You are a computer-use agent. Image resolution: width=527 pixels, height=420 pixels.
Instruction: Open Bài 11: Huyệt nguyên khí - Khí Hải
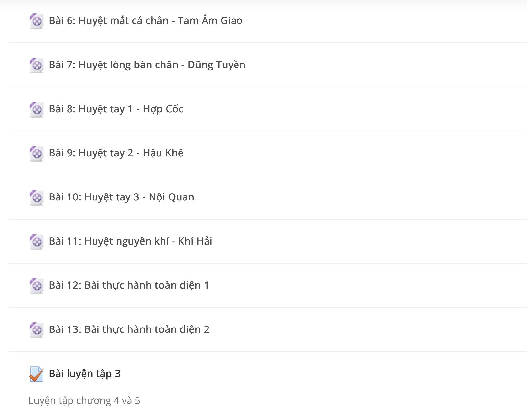130,241
